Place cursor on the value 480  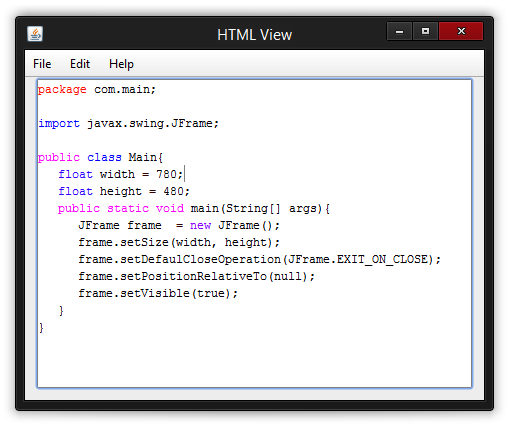tap(173, 191)
